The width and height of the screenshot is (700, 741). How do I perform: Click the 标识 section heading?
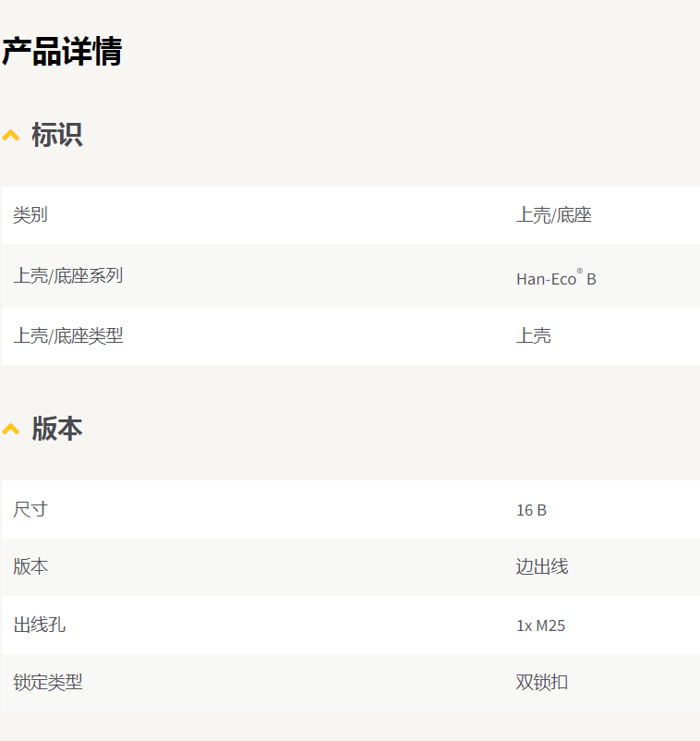[57, 135]
